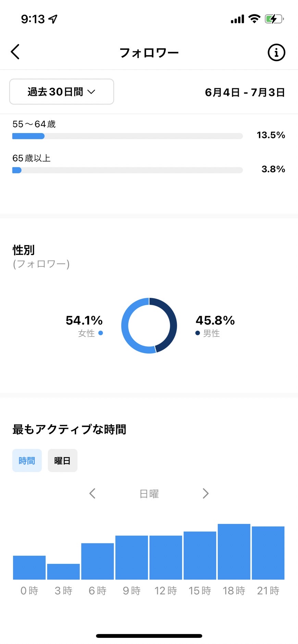Tap the cellular signal bars icon

[x=237, y=19]
